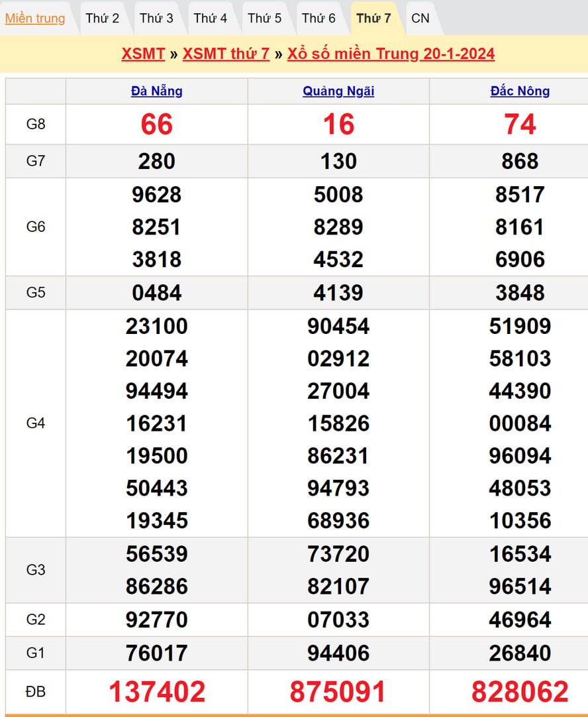This screenshot has width=588, height=717.
Task: Click G1 number 94406 for Quảng Ngãi
Action: pyautogui.click(x=338, y=653)
